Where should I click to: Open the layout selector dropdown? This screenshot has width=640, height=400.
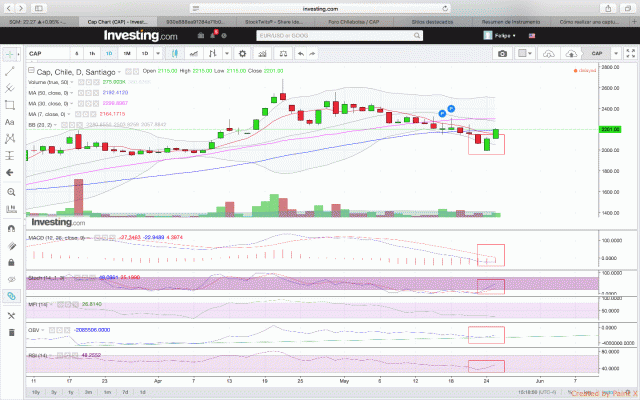[x=524, y=53]
